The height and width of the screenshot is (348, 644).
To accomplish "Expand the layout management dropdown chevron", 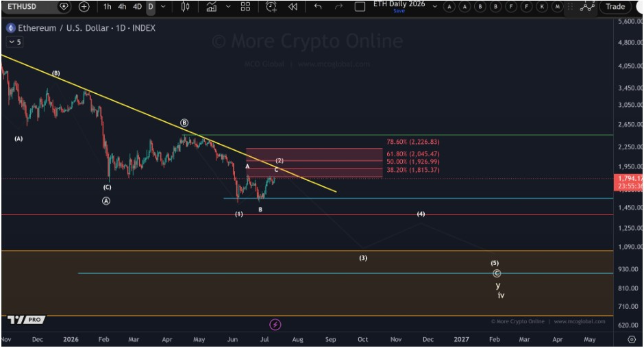I will (x=434, y=7).
